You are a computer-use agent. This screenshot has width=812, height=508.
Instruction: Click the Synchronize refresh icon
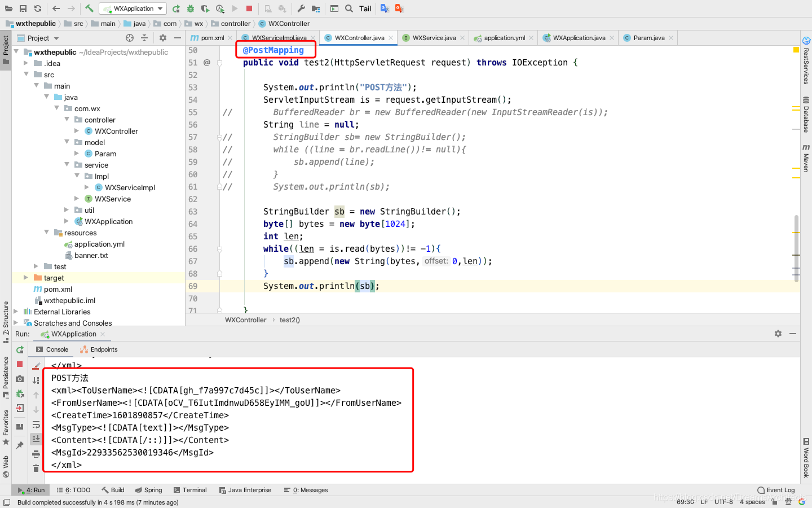(38, 8)
